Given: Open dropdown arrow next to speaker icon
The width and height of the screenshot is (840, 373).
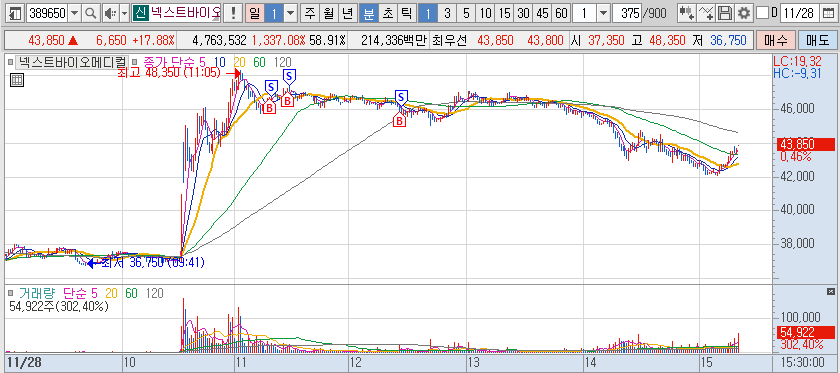Looking at the screenshot, I should pyautogui.click(x=124, y=13).
